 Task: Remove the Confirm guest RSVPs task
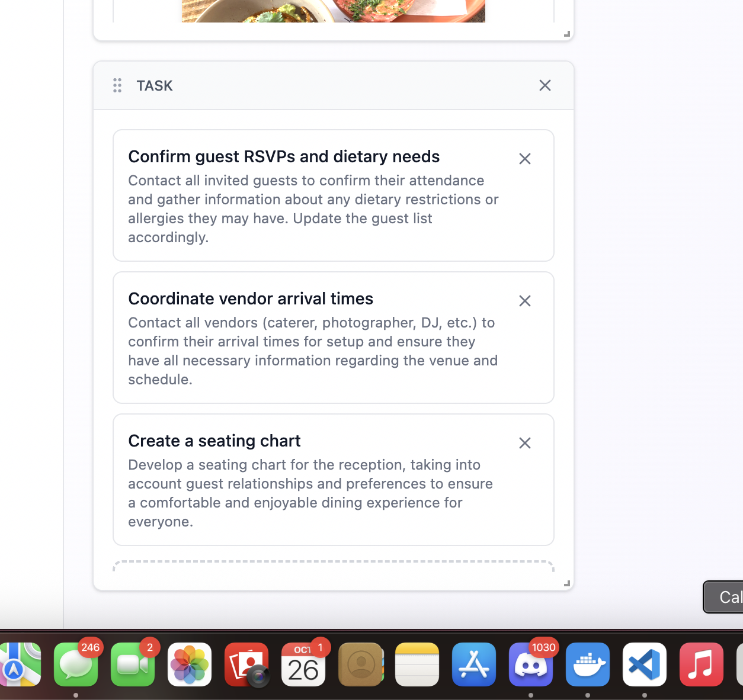click(x=524, y=159)
